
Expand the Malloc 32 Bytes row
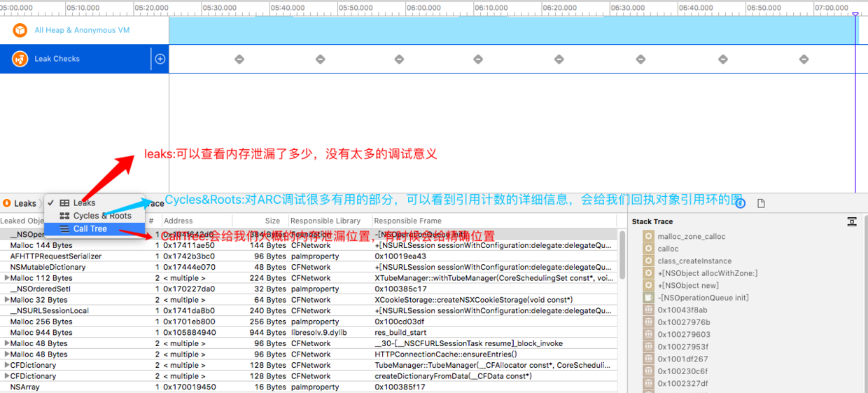pyautogui.click(x=7, y=300)
